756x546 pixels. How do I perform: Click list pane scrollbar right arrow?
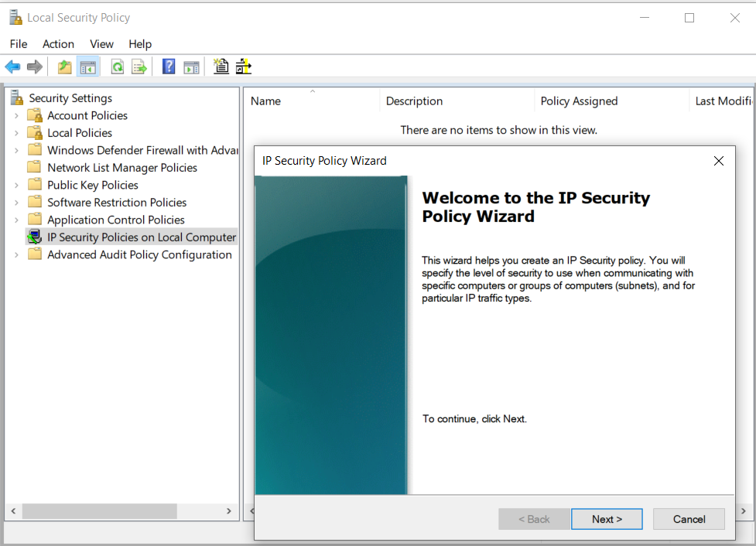[744, 511]
